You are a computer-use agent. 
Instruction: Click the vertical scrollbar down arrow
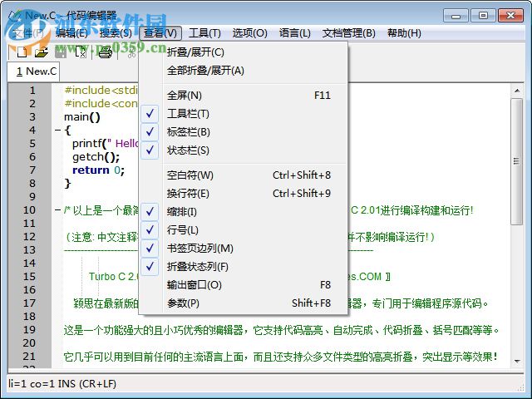[x=517, y=362]
